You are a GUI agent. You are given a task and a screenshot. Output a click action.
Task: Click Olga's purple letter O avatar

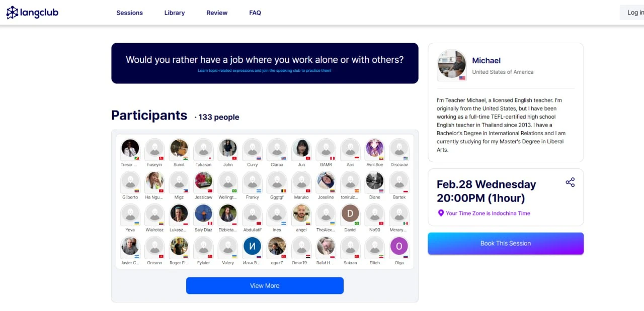[399, 247]
